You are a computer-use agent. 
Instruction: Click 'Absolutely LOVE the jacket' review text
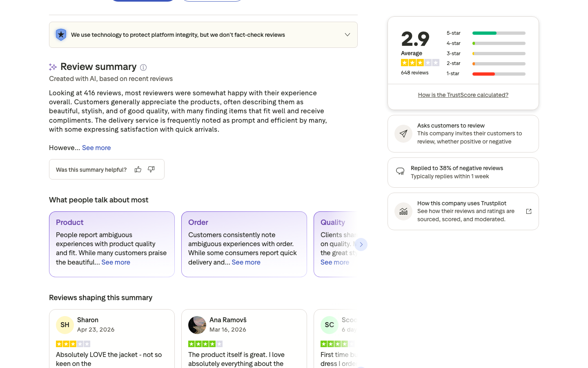[109, 359]
